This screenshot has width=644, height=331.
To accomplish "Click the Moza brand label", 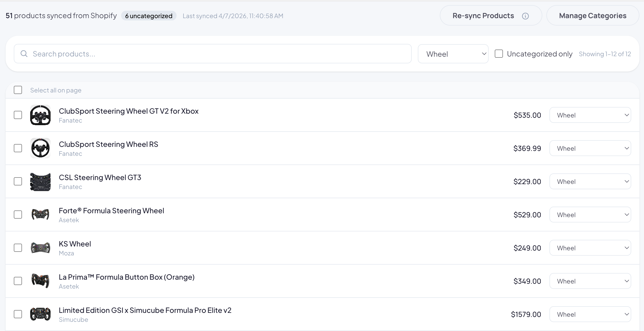I will [66, 253].
